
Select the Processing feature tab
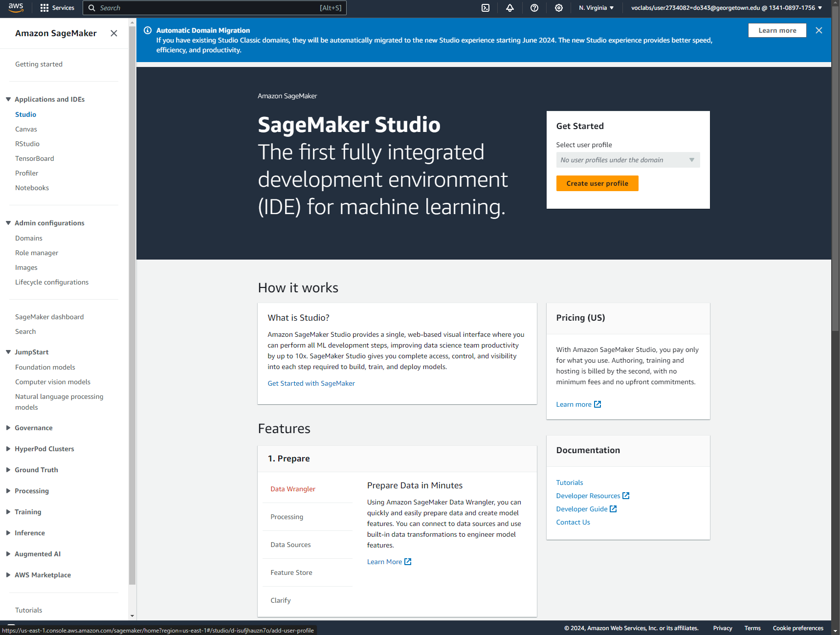(287, 517)
